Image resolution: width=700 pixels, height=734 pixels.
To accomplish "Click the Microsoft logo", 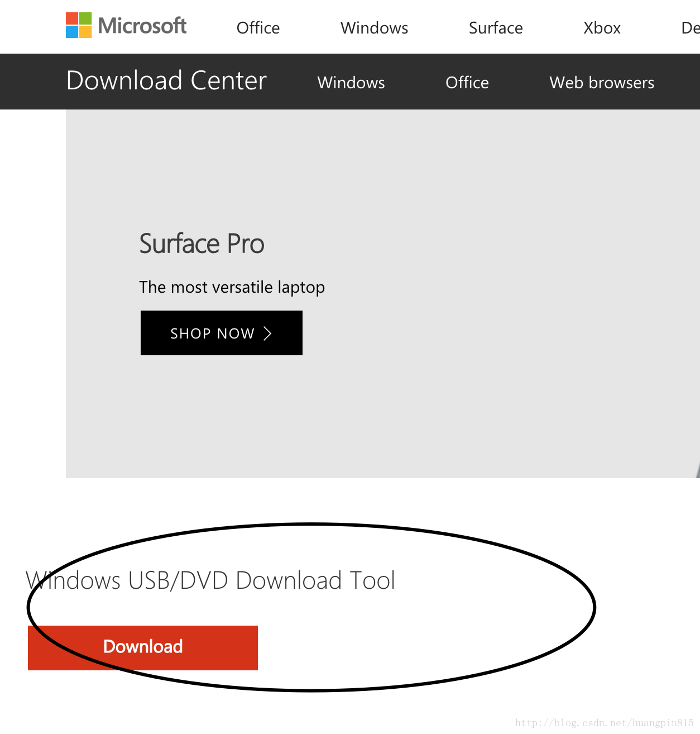I will point(126,26).
